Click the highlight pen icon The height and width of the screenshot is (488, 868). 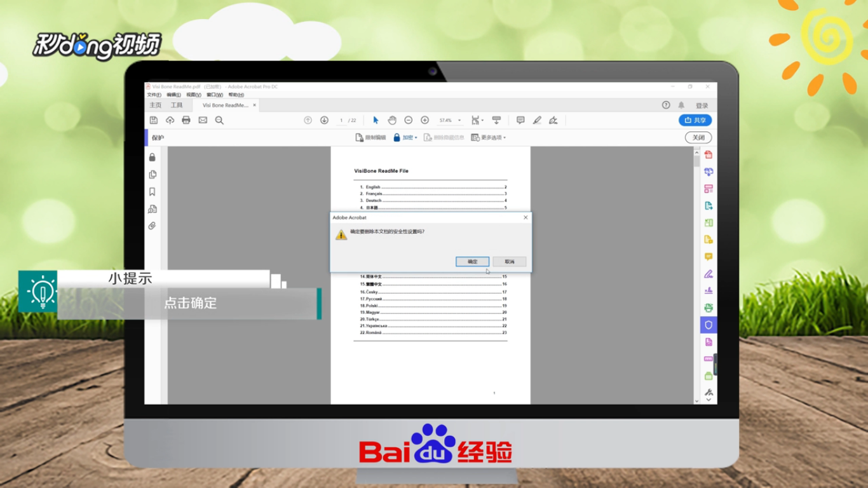coord(537,120)
